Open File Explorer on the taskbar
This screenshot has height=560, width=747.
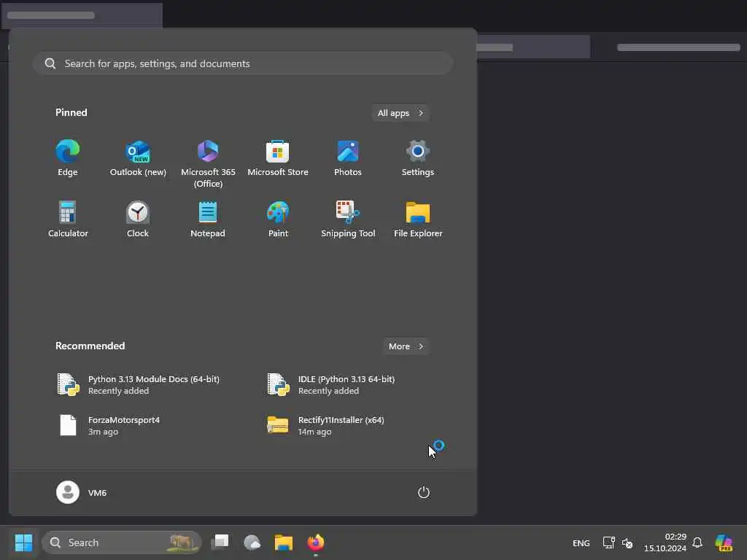click(x=284, y=542)
